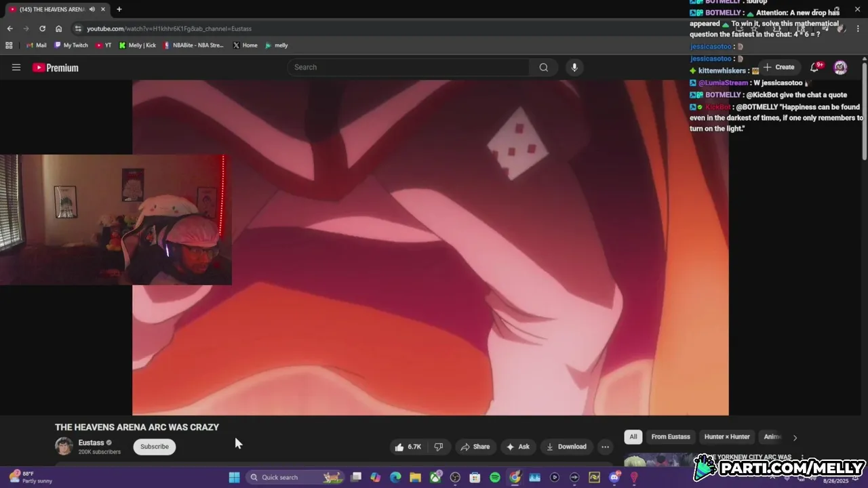Image resolution: width=868 pixels, height=488 pixels.
Task: Click the search magnifier button
Action: point(544,67)
